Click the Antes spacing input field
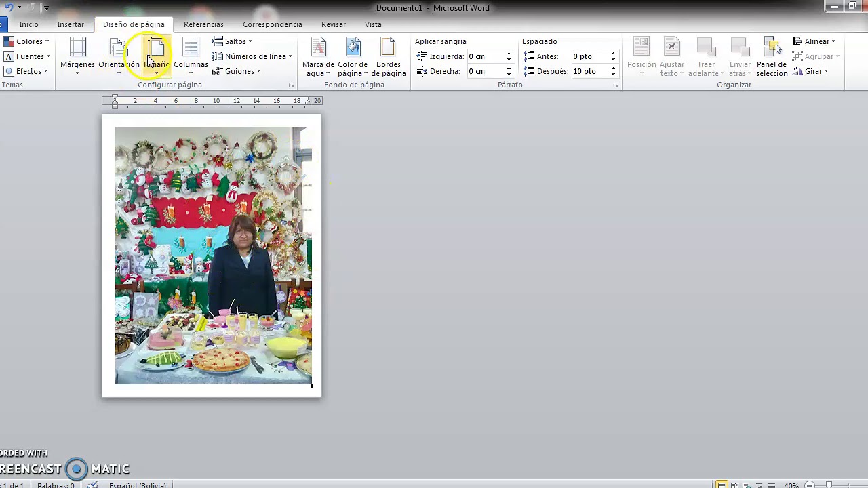 (590, 56)
